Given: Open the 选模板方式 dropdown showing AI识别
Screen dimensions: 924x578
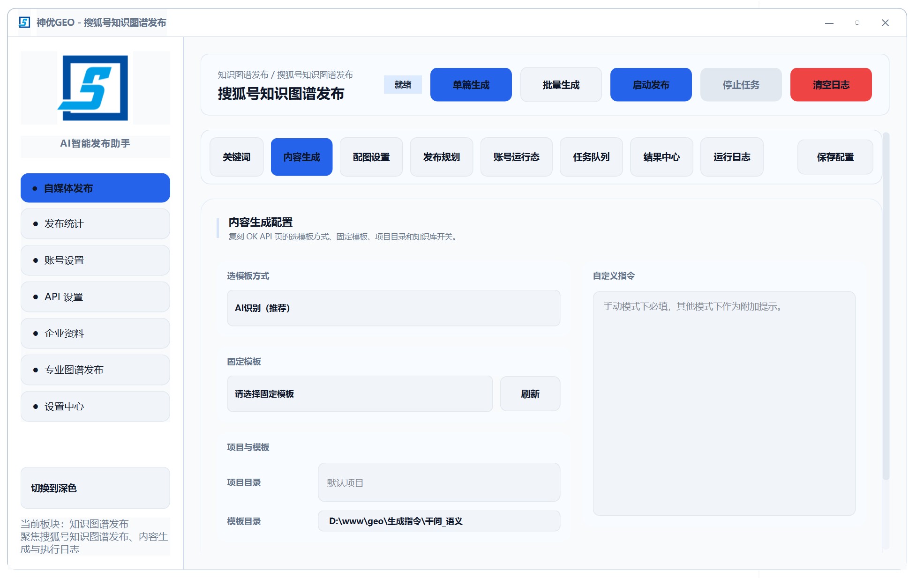Looking at the screenshot, I should 393,308.
